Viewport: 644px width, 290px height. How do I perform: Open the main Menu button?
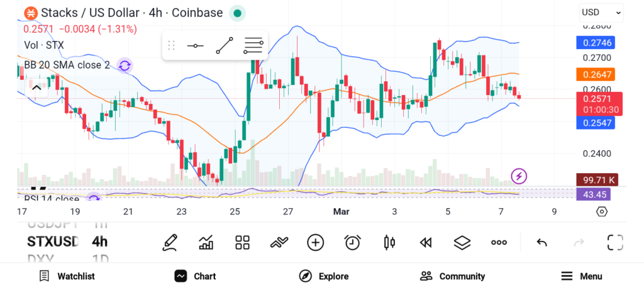coord(581,276)
